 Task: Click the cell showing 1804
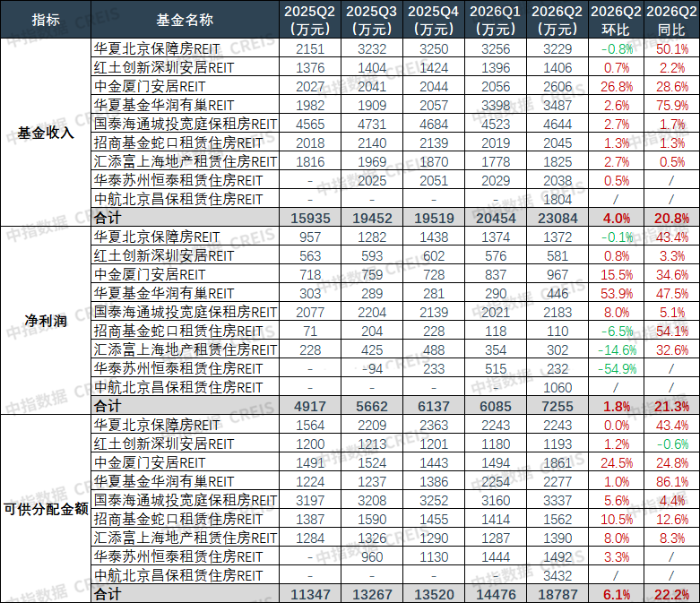click(557, 199)
